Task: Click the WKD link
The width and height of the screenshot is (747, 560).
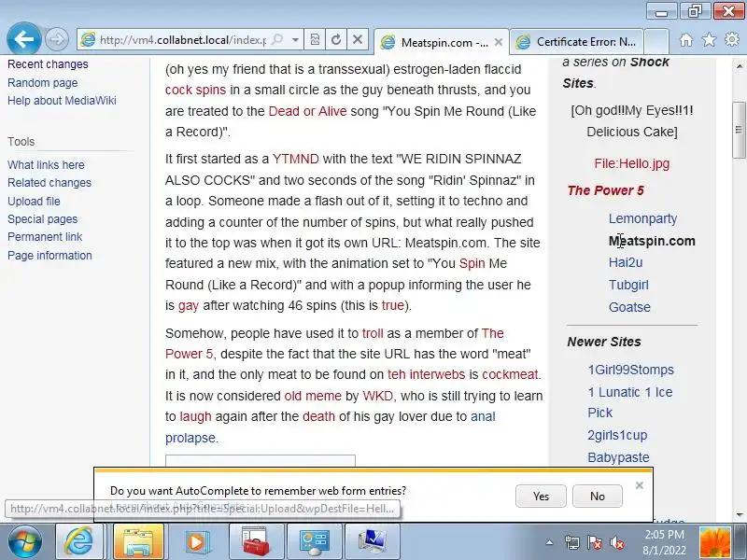Action: click(379, 396)
